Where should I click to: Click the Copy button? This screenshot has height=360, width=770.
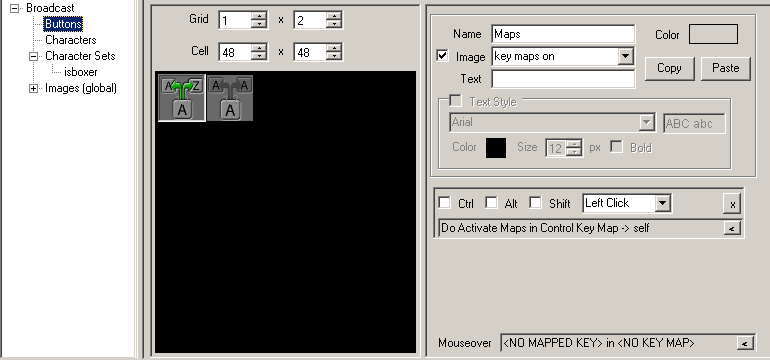click(669, 68)
